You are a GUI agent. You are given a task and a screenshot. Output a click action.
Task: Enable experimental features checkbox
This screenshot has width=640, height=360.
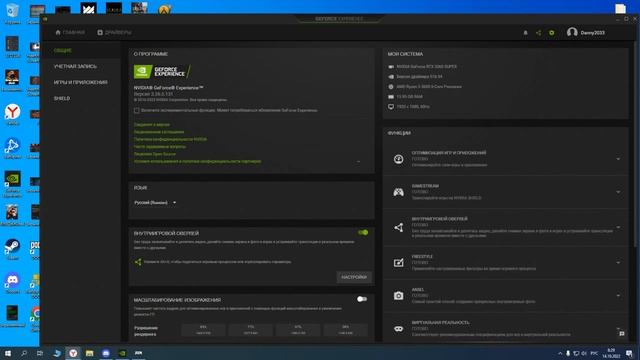tap(137, 110)
